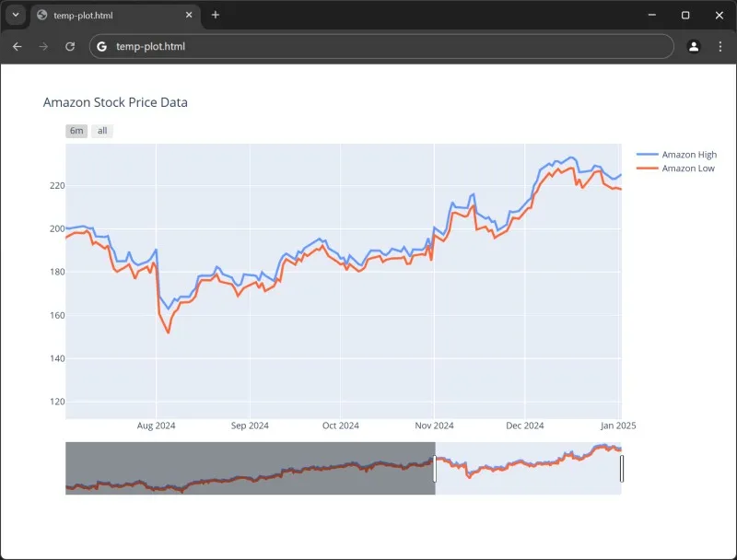This screenshot has width=737, height=560.
Task: Click the browser back arrow
Action: [x=18, y=46]
